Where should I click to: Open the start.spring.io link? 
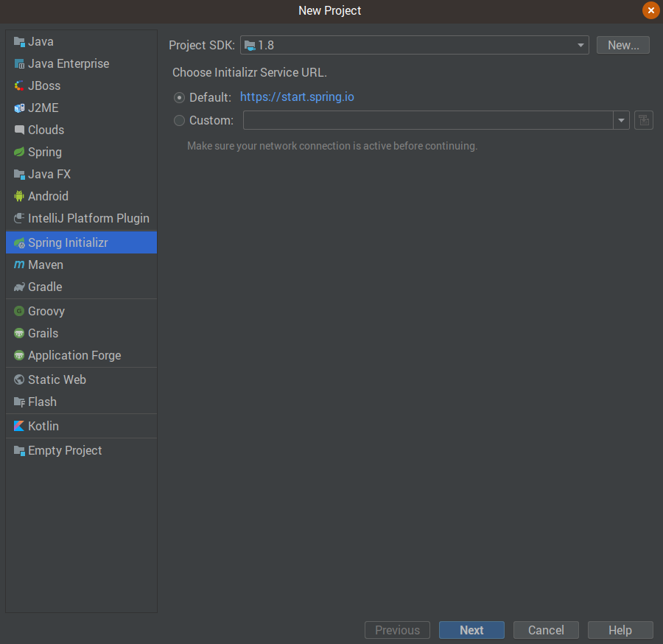[297, 97]
